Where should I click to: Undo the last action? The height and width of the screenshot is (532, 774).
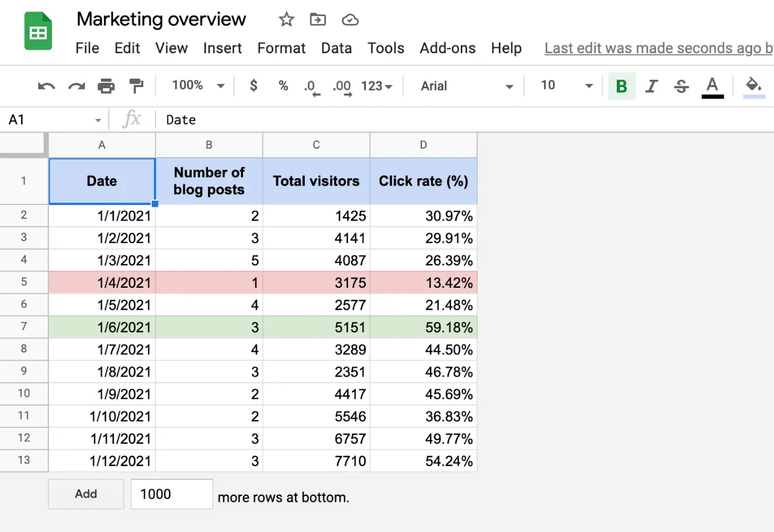(x=46, y=86)
